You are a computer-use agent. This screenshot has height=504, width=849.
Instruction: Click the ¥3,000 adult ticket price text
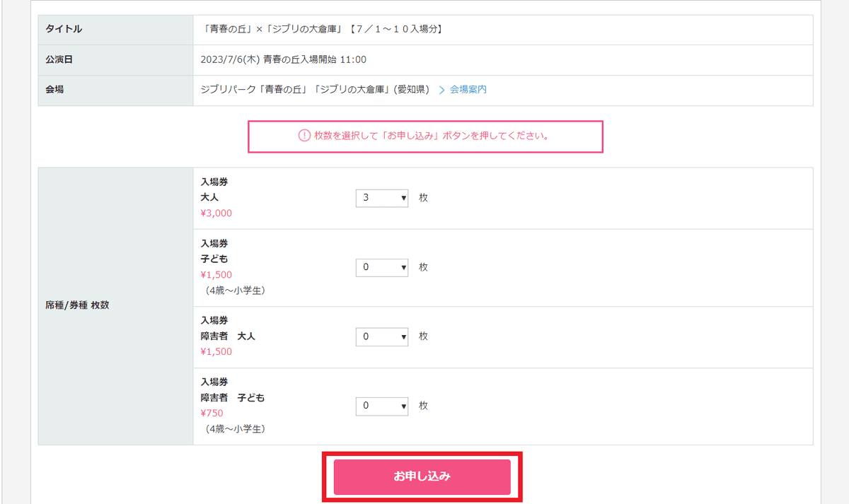(214, 213)
